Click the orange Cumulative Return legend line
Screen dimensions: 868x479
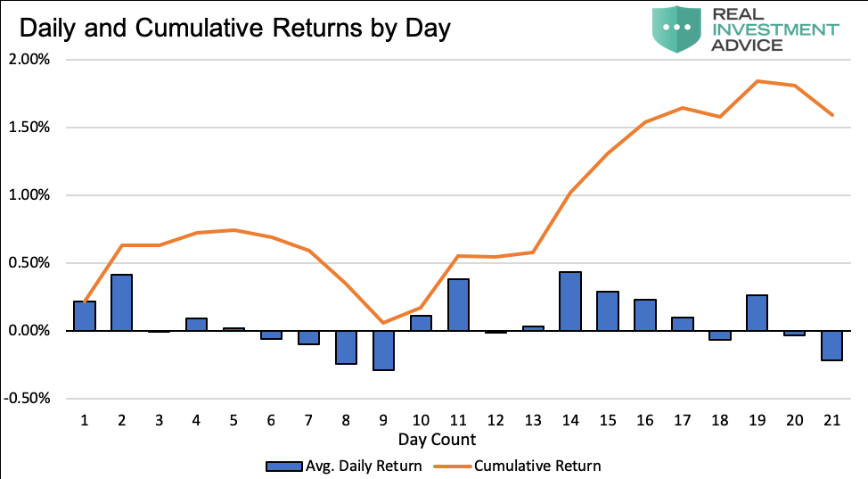[x=448, y=466]
